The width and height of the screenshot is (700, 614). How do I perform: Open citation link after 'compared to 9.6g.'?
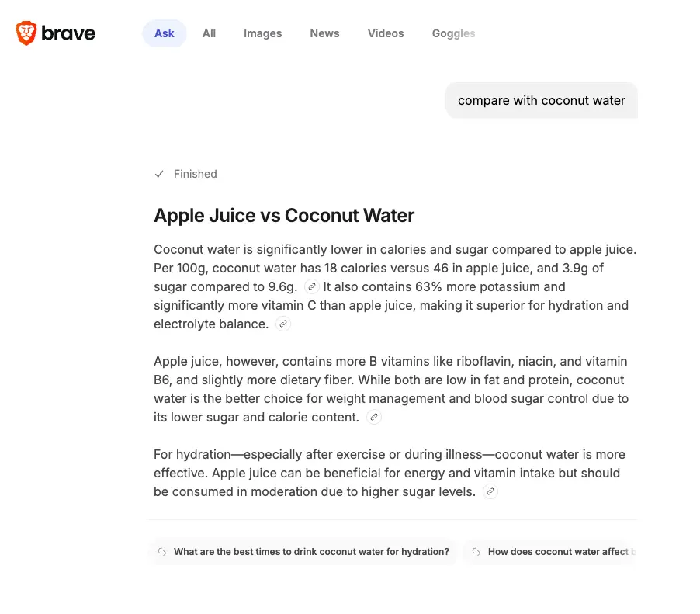312,286
